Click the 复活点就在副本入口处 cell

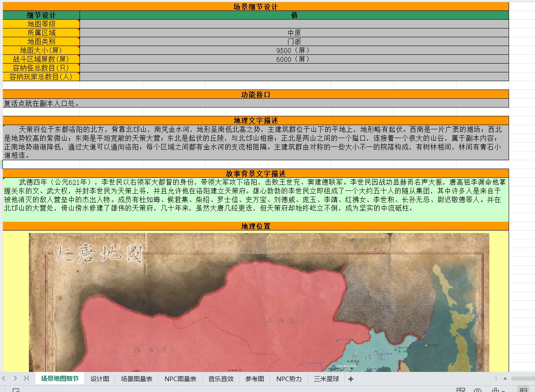point(256,103)
